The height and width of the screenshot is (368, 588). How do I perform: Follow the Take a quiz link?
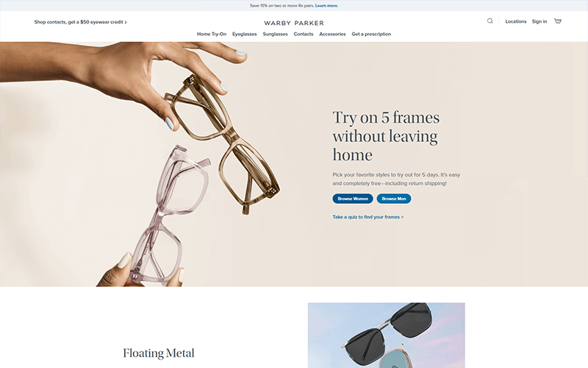tap(368, 217)
